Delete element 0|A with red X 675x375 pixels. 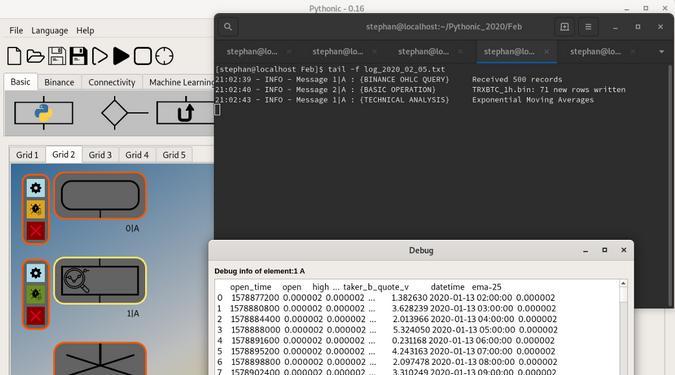click(36, 231)
